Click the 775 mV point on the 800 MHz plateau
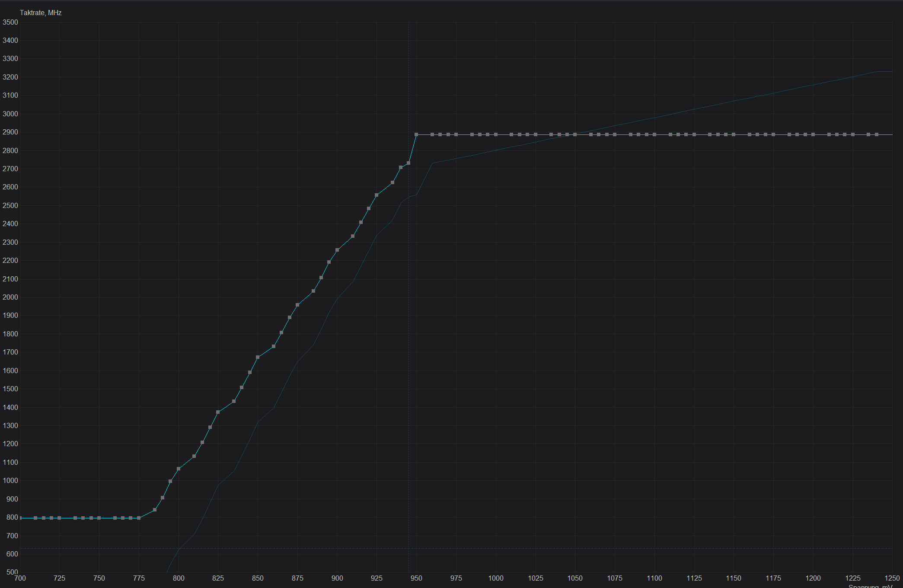The height and width of the screenshot is (588, 903). coord(139,518)
